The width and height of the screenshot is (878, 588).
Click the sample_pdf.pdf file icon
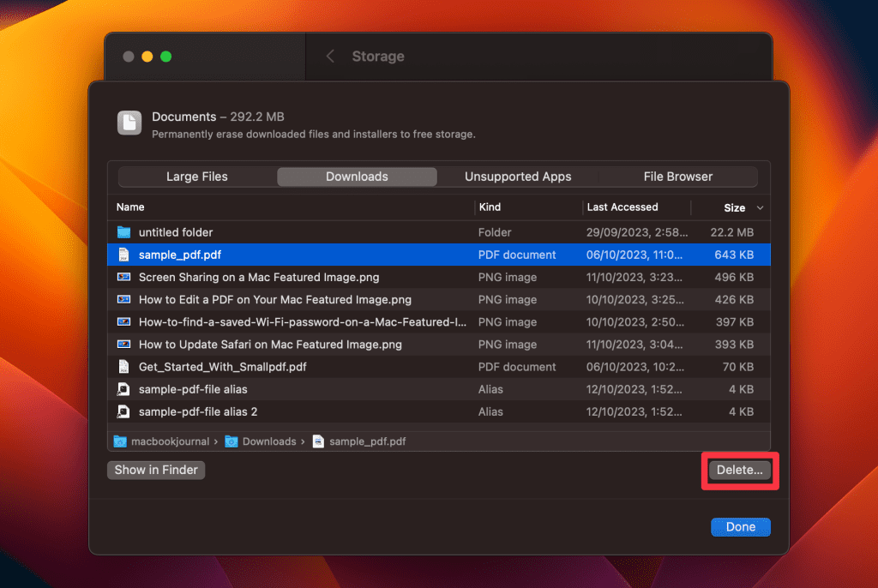(x=123, y=255)
